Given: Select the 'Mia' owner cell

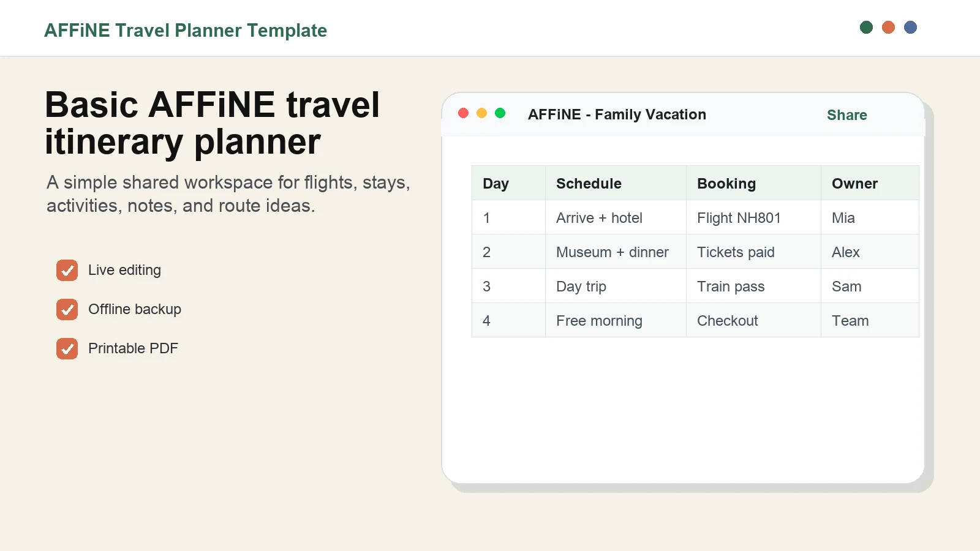Looking at the screenshot, I should point(870,217).
